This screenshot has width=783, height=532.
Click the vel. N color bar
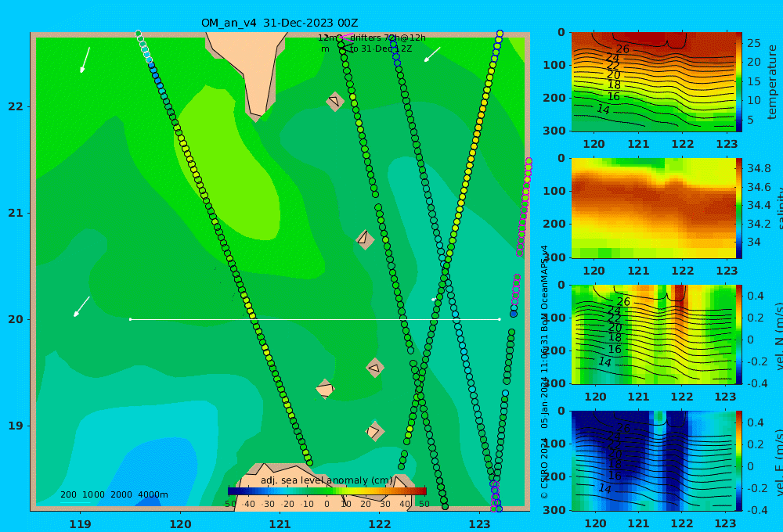point(739,334)
